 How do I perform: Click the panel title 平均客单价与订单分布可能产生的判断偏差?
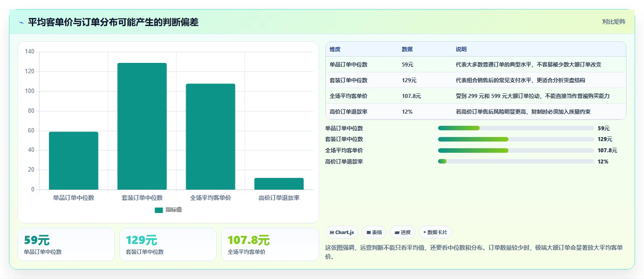[113, 22]
